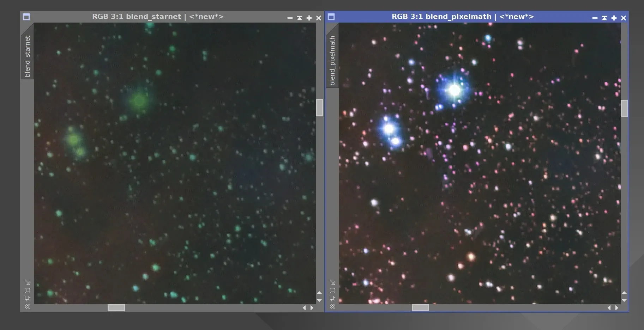Maximize the blend_pixelmath window with plus icon

tap(614, 18)
